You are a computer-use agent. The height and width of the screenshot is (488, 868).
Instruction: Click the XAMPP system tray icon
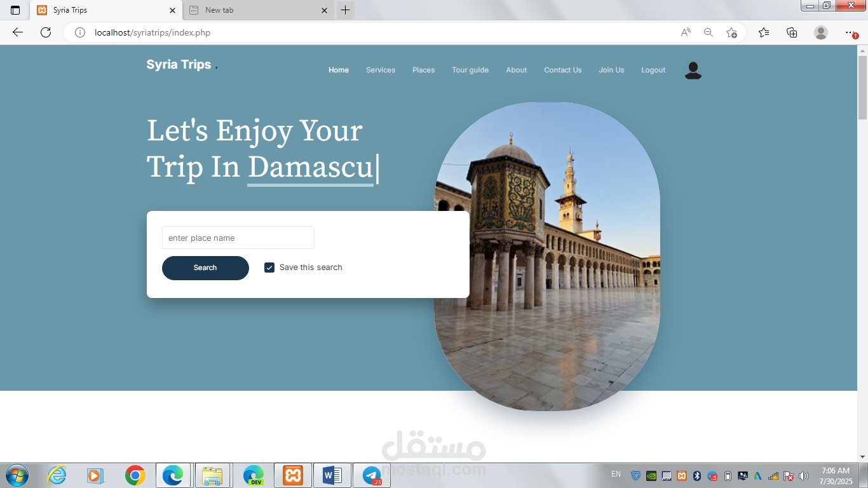[682, 475]
